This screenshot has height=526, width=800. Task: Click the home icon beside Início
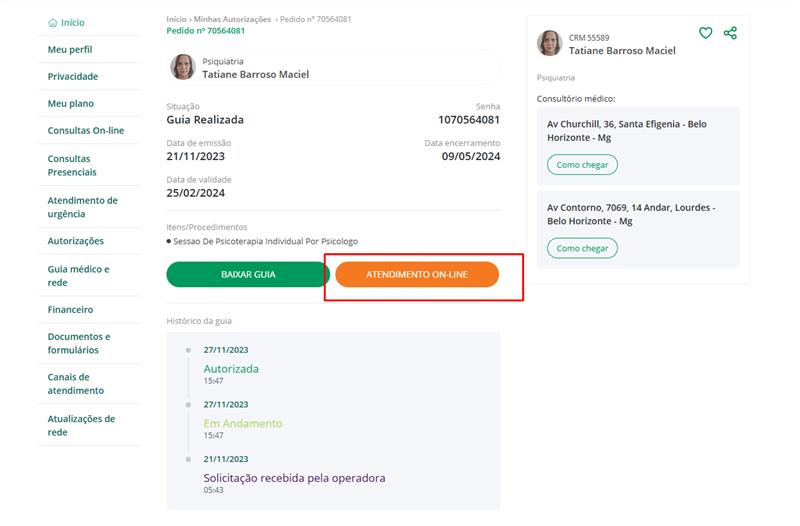tap(53, 22)
